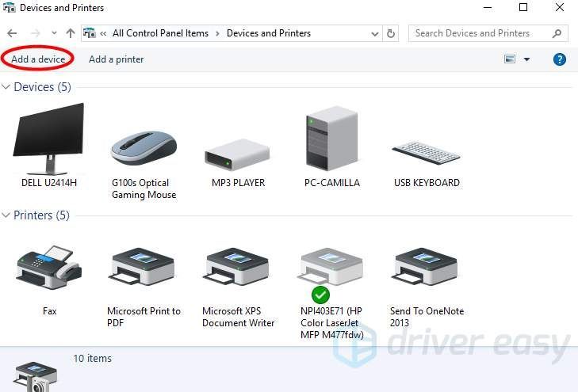This screenshot has height=392, width=578.
Task: Collapse the Printers (5) group
Action: click(x=6, y=215)
